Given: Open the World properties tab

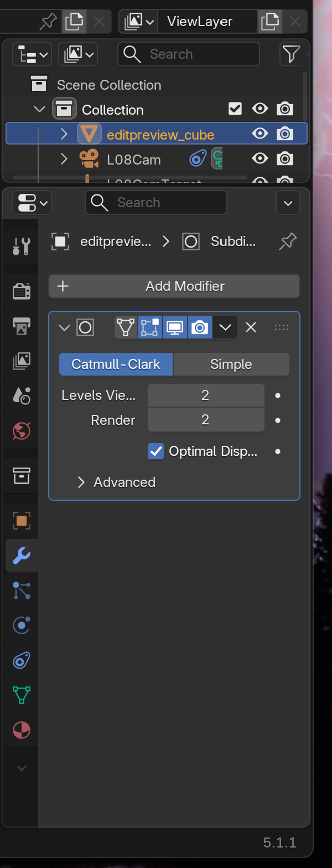Looking at the screenshot, I should pyautogui.click(x=22, y=430).
